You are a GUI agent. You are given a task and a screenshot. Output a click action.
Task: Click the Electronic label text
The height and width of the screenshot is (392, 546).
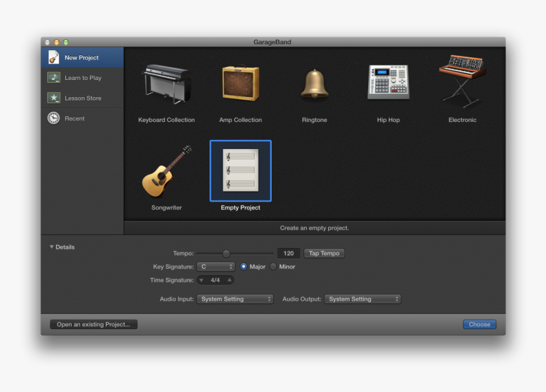tap(462, 120)
